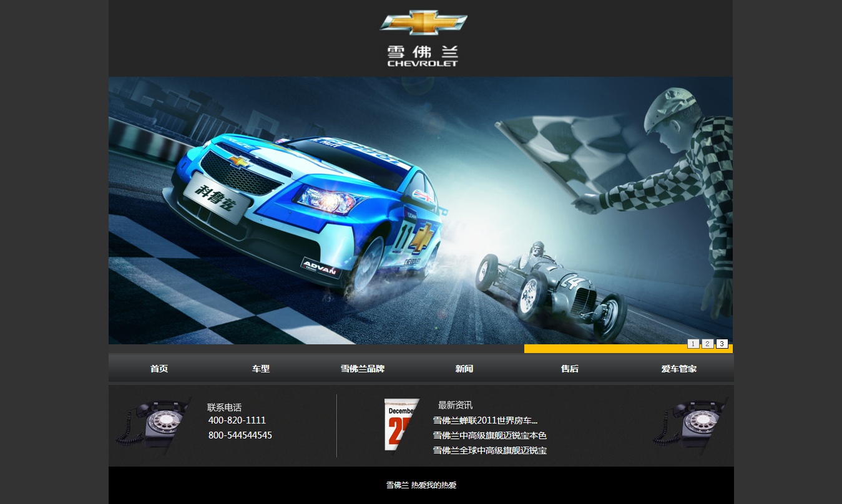
Task: Click the 联系电话 heading
Action: (x=224, y=407)
